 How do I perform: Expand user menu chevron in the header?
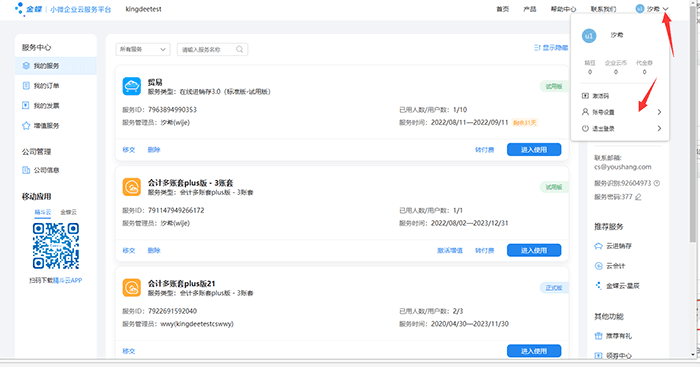(666, 9)
